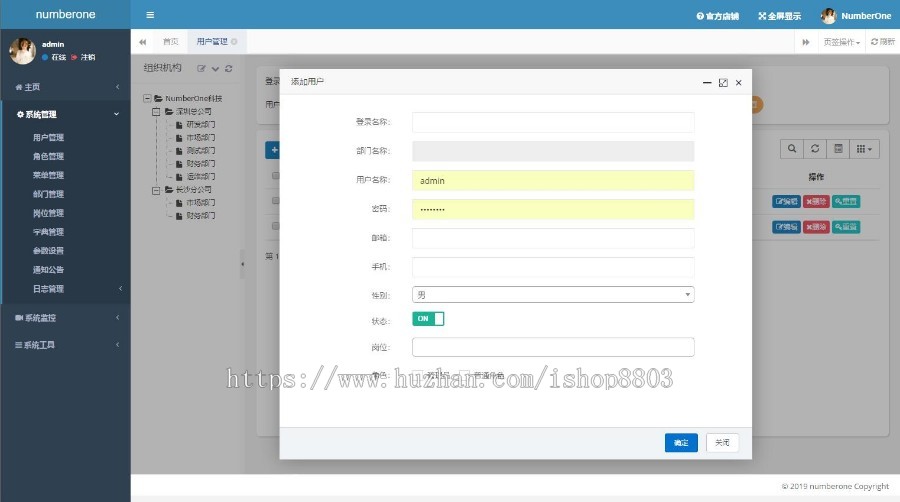Select 运维部门 in the tree
The height and width of the screenshot is (502, 900).
200,177
